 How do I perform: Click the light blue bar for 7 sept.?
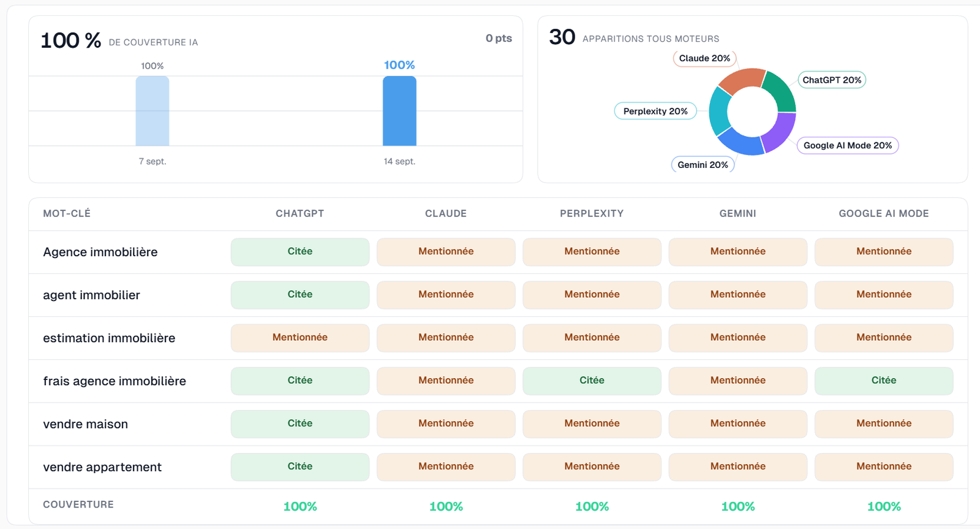153,111
